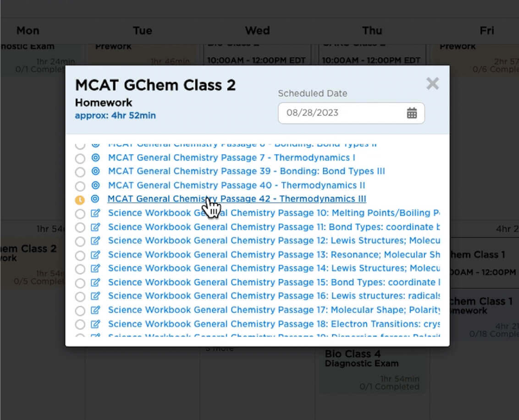This screenshot has width=519, height=420.
Task: Open Science Workbook Passage 14 Lewis Structures
Action: click(274, 268)
